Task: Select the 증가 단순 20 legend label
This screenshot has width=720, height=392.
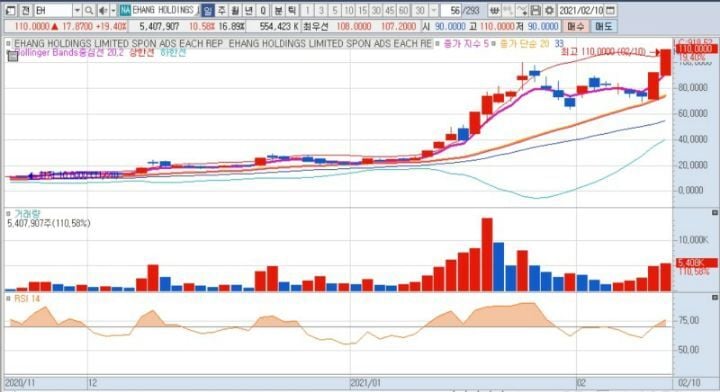Action: point(524,44)
